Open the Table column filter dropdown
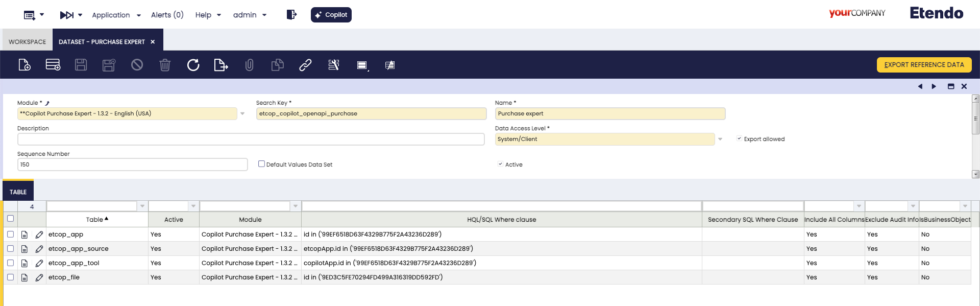The image size is (980, 306). tap(142, 206)
